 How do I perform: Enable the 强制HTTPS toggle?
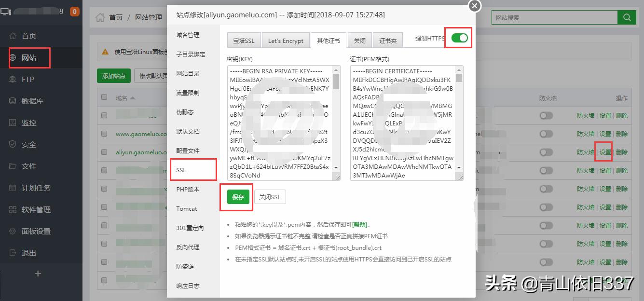457,38
